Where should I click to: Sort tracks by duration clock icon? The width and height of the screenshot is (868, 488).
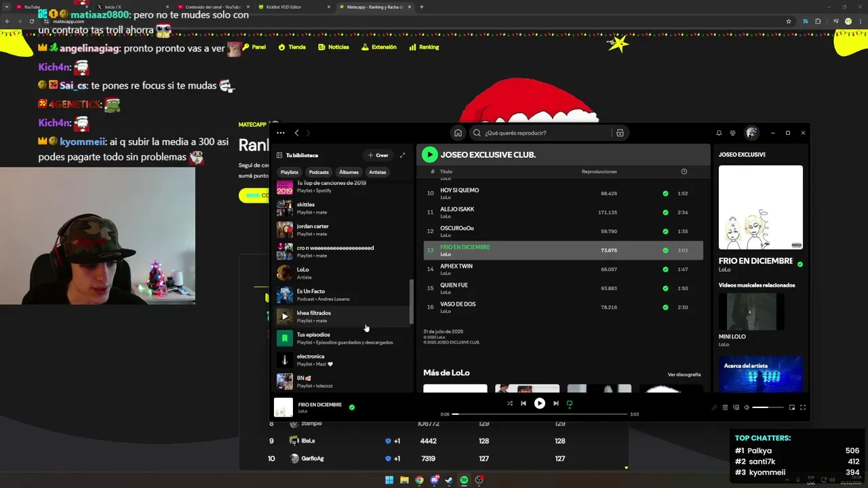[x=684, y=171]
